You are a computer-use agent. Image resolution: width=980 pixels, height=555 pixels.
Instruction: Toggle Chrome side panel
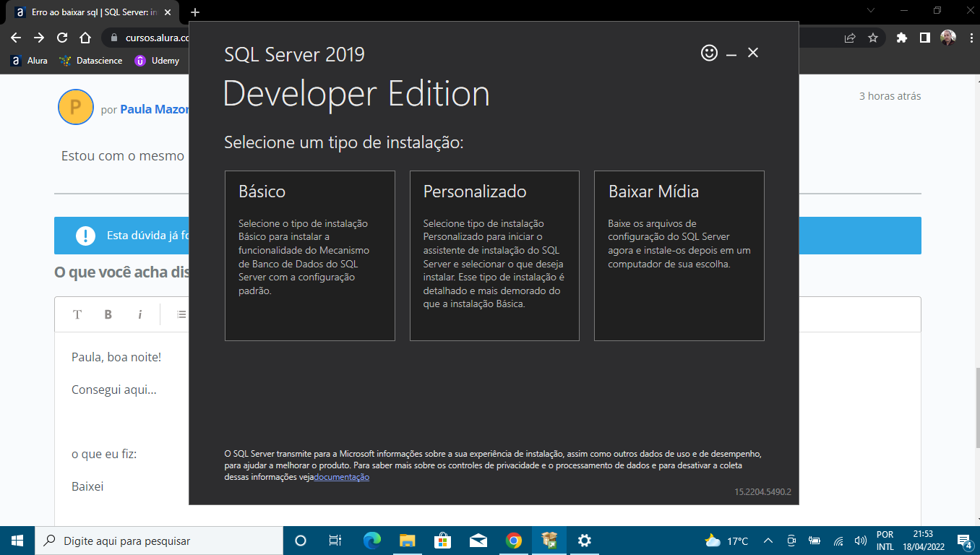tap(924, 38)
